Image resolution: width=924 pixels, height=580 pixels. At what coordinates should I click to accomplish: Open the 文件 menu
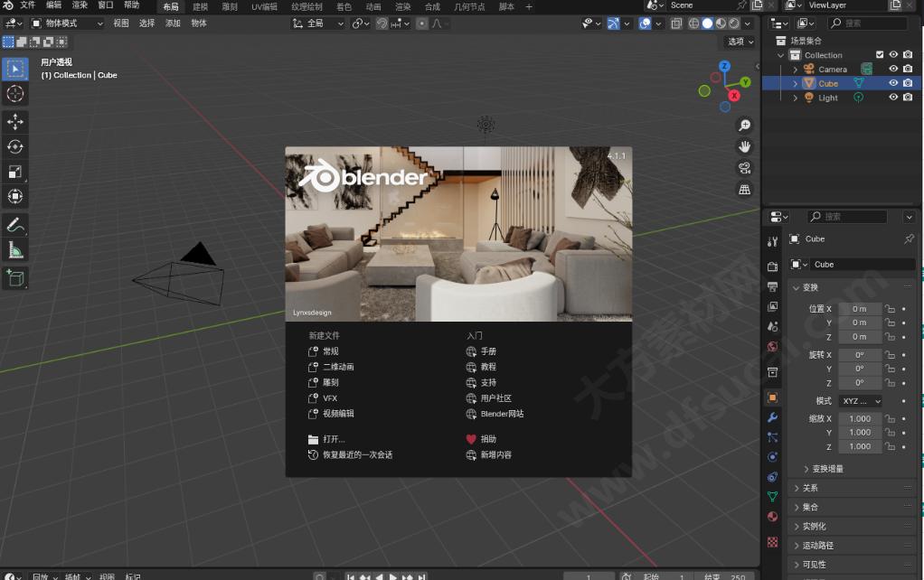28,5
